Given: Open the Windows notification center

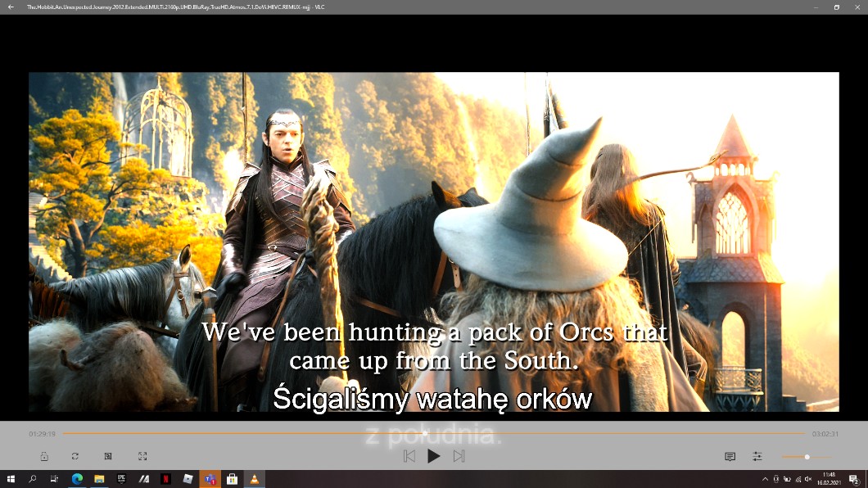Looking at the screenshot, I should click(x=853, y=479).
